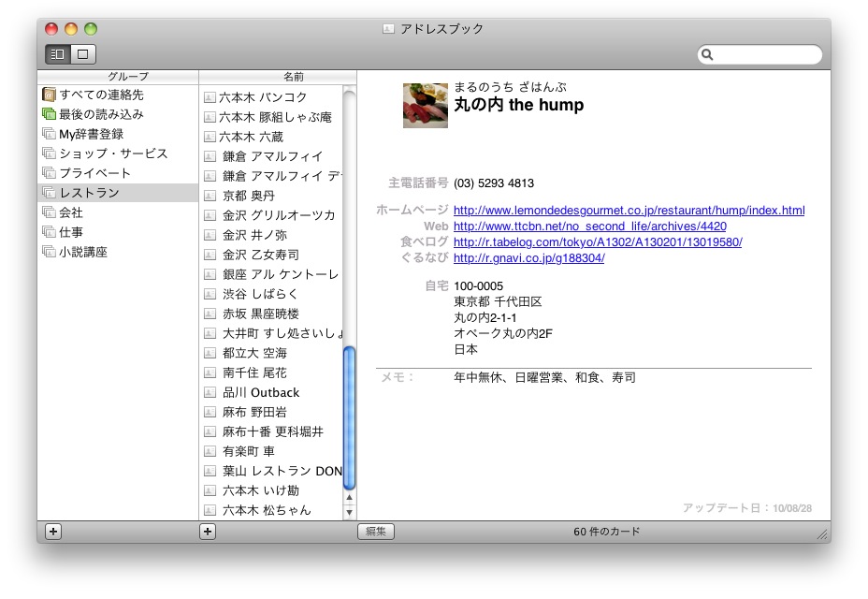Screen dimensions: 868x599
Task: Click card icon beside 品川 Outback
Action: point(210,393)
